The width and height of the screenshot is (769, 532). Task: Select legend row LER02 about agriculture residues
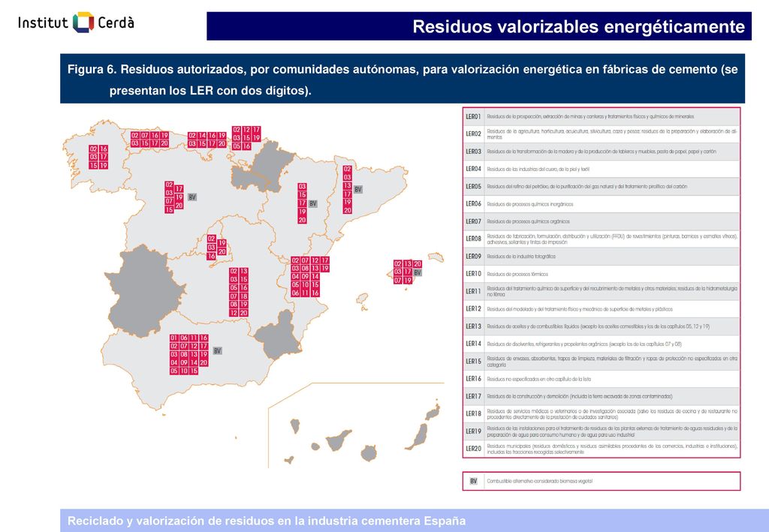(602, 134)
